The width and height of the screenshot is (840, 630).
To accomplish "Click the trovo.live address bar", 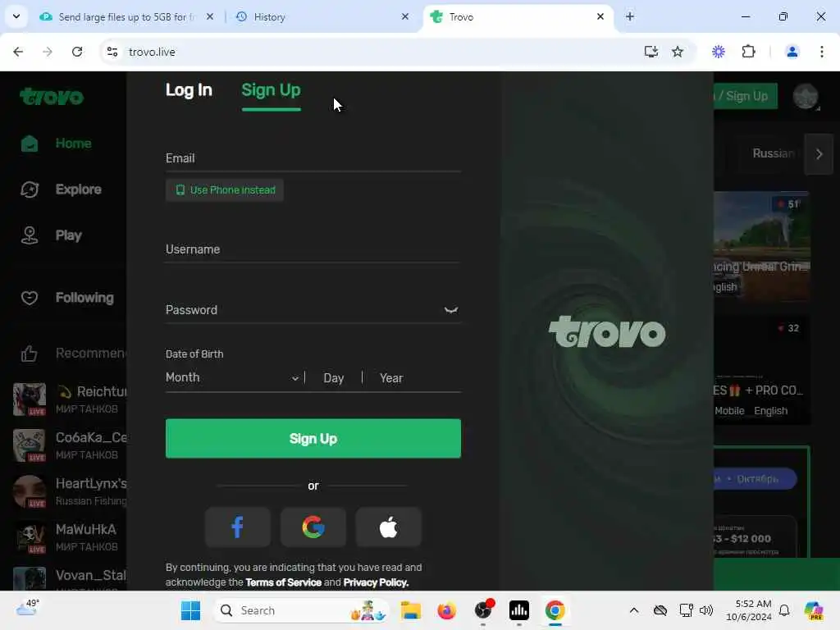I will tap(375, 52).
